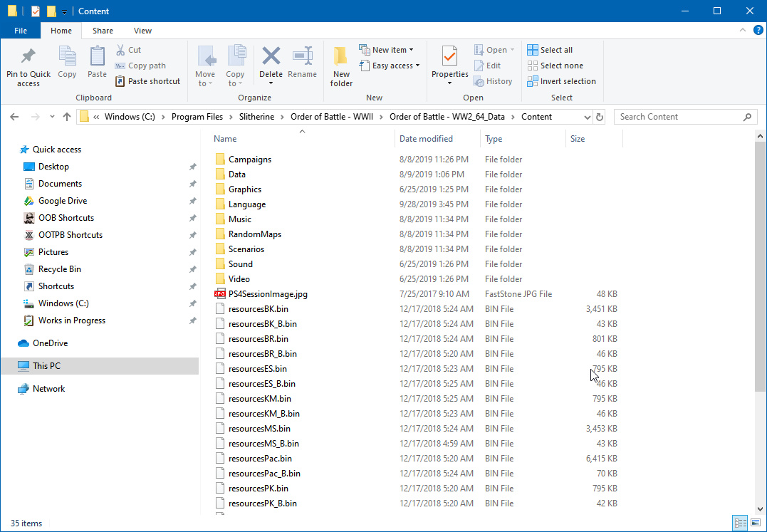
Task: Go up one folder level with the up arrow
Action: [67, 117]
